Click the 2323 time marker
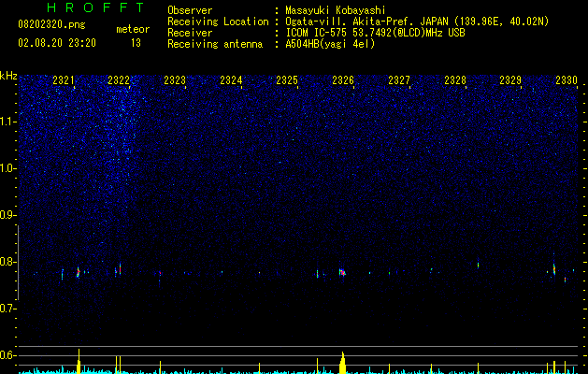 (175, 80)
